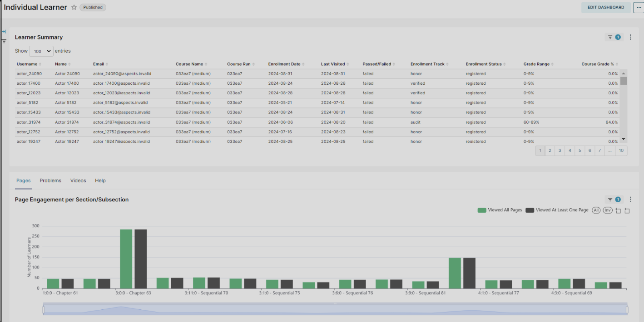Click enrollment date 2024-05-21
Viewport: 644px width, 322px height.
point(280,103)
